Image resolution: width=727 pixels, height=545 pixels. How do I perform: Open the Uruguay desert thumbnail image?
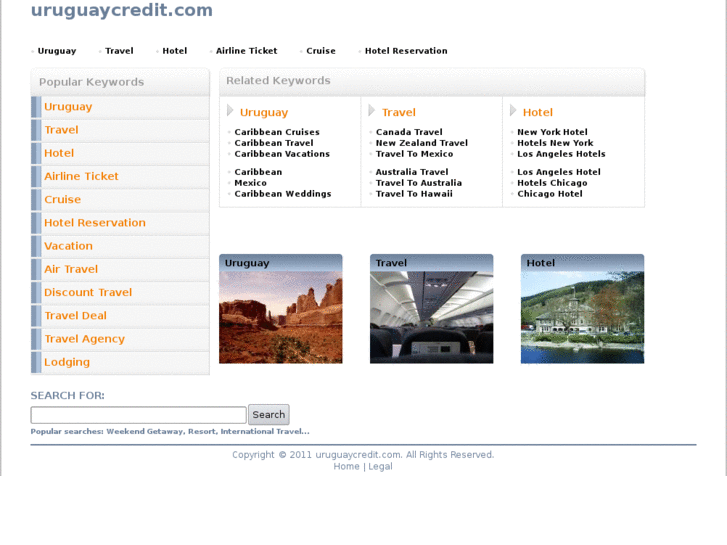(281, 317)
